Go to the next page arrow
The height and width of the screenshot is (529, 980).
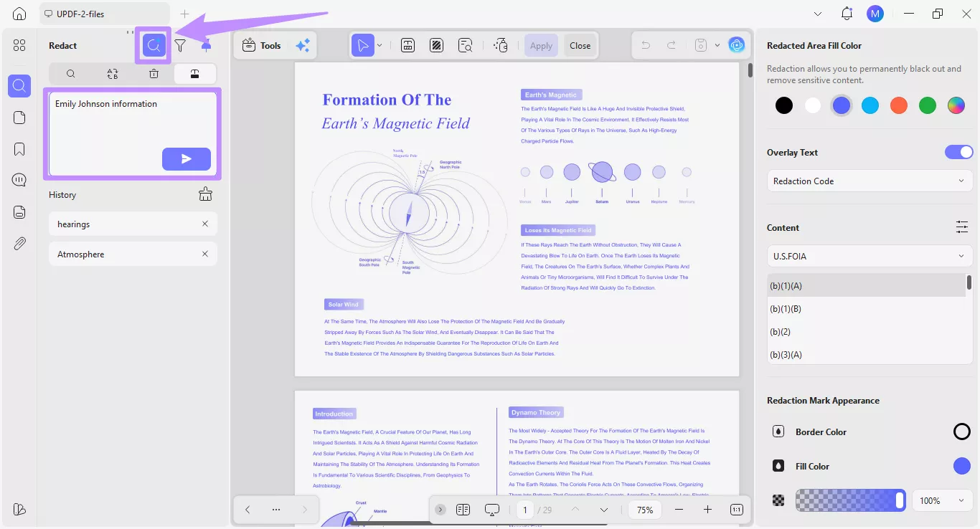603,510
